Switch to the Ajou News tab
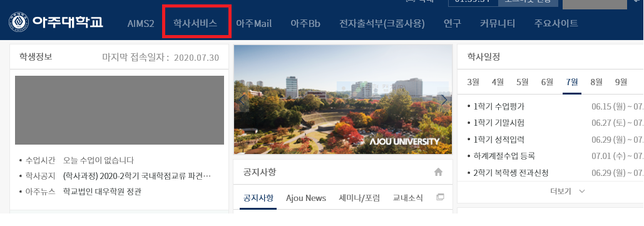This screenshot has width=644, height=226. [x=306, y=198]
